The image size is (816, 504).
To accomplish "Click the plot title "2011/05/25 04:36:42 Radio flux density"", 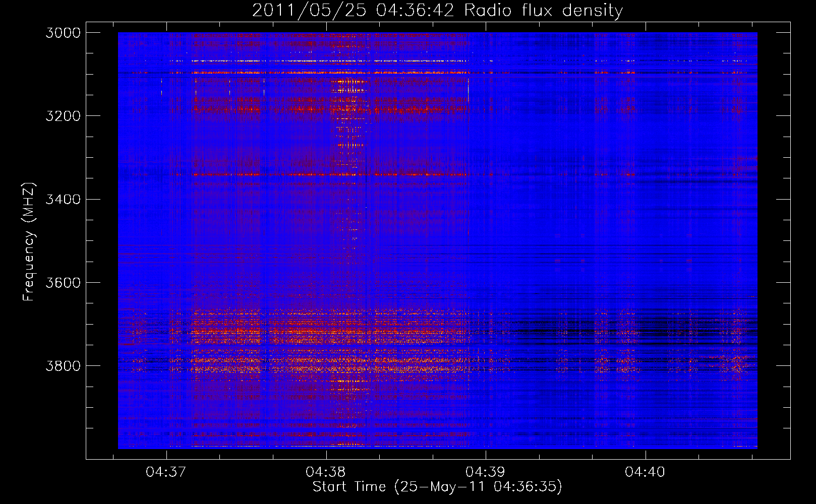I will (x=437, y=11).
